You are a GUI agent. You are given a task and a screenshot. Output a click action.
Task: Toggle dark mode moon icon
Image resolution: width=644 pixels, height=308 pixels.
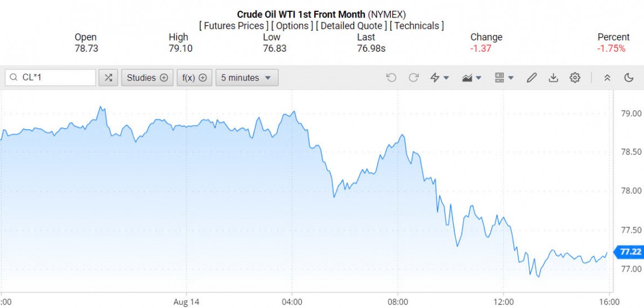pyautogui.click(x=629, y=78)
